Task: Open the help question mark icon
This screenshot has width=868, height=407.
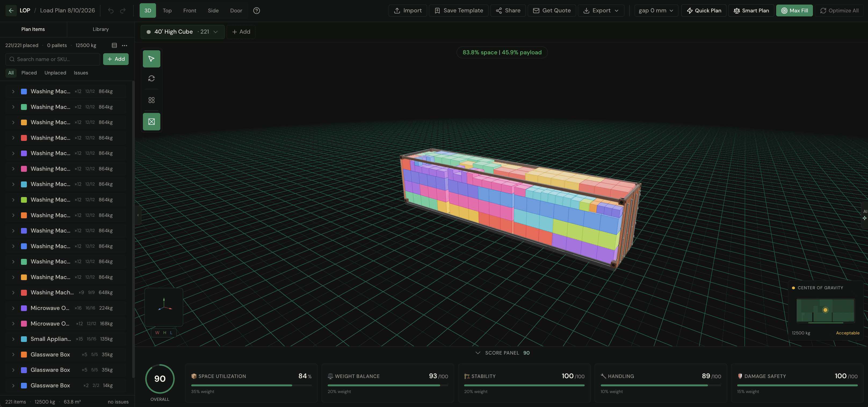Action: tap(256, 10)
